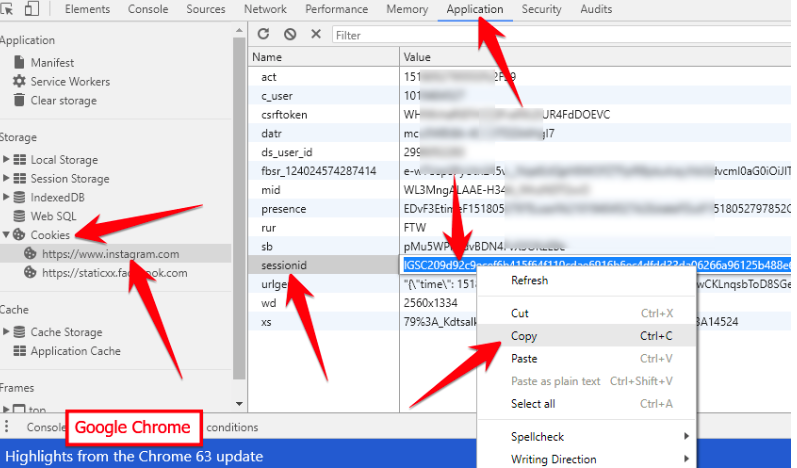
Task: Click the clear all cookies icon
Action: click(x=289, y=34)
